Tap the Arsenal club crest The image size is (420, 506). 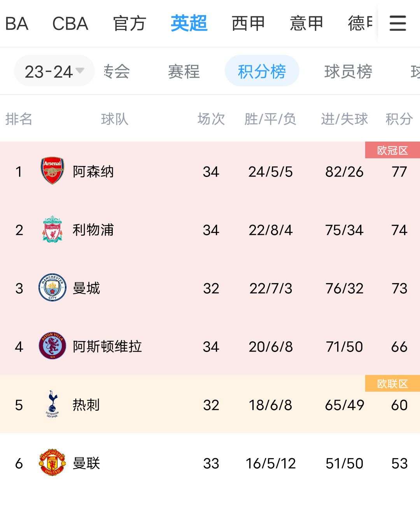[x=52, y=171]
